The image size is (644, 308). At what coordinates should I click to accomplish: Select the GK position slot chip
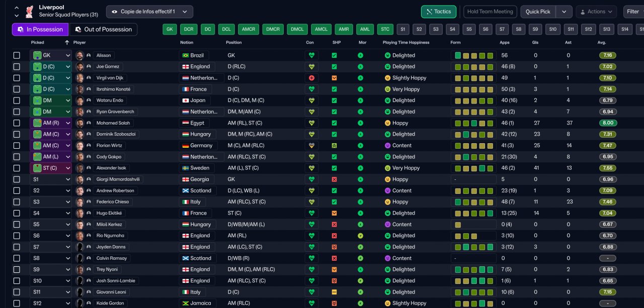170,29
